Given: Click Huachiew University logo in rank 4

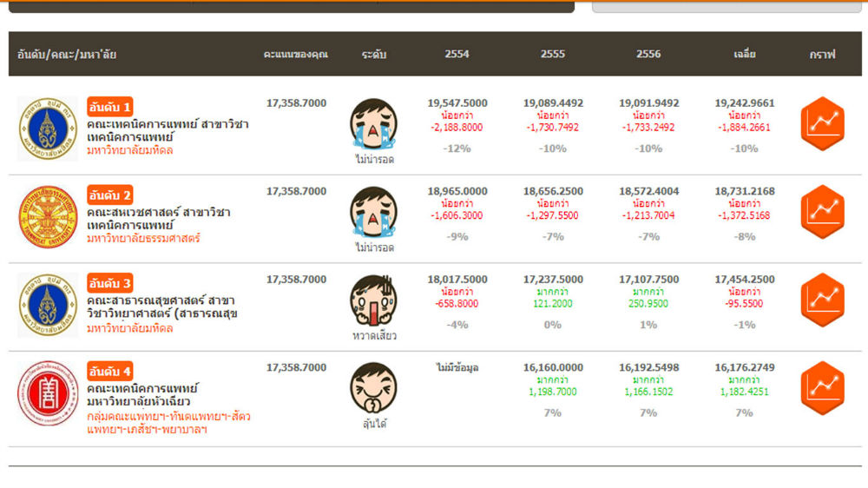Looking at the screenshot, I should coord(48,393).
